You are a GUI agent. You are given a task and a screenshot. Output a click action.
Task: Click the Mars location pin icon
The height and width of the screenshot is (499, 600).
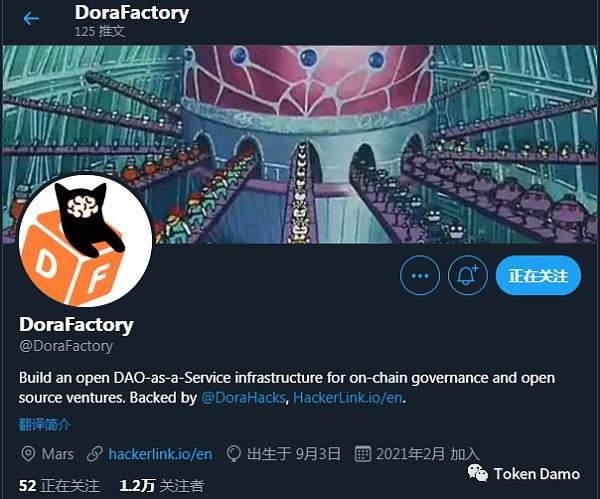pos(28,454)
